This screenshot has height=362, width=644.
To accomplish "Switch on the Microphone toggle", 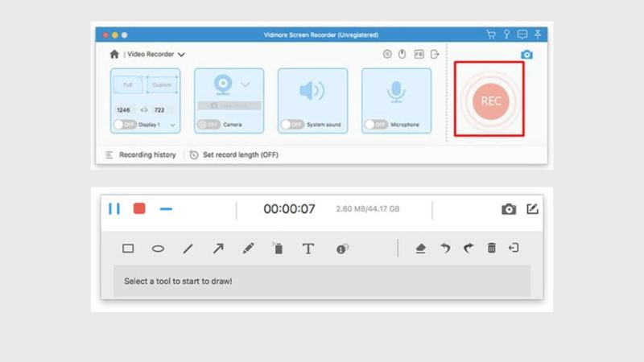I will coord(375,125).
